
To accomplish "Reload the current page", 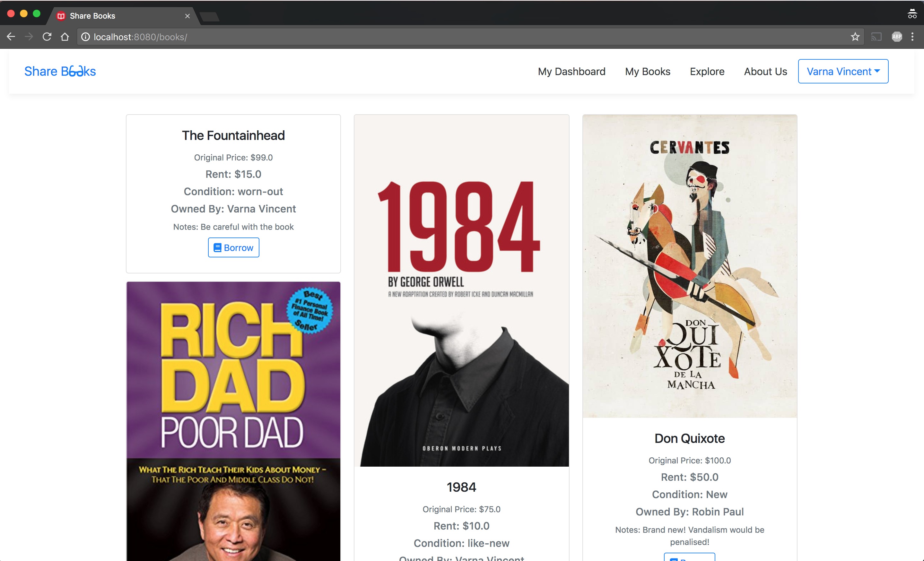I will pyautogui.click(x=47, y=36).
